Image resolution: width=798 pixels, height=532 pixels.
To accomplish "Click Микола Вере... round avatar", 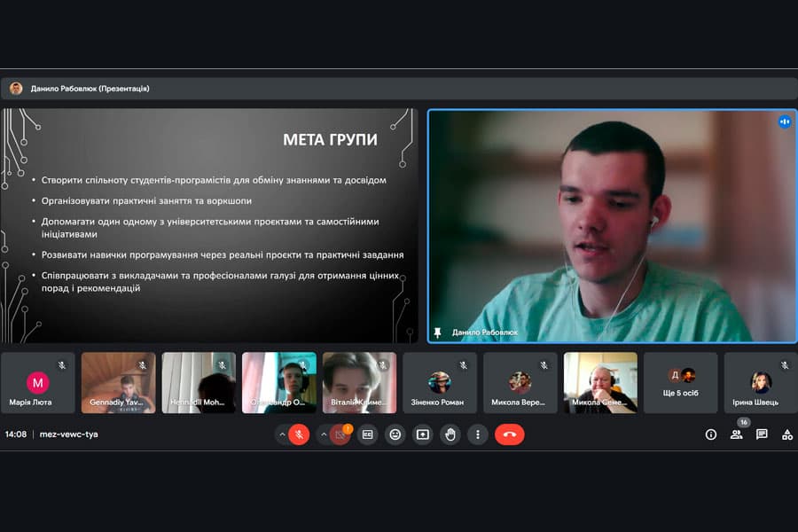I will coord(520,382).
